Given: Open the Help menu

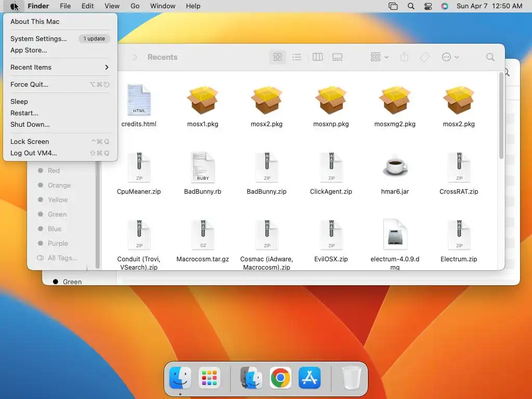Looking at the screenshot, I should click(x=193, y=6).
